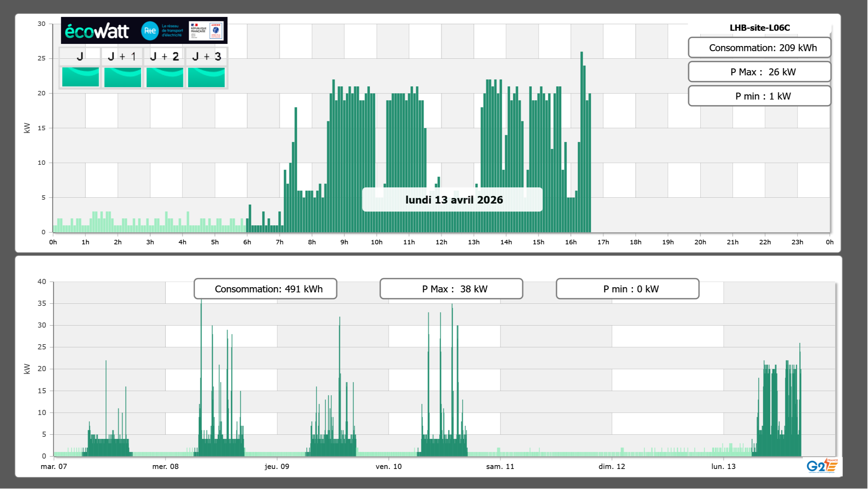Click the P Max : 26 kW box

[759, 72]
